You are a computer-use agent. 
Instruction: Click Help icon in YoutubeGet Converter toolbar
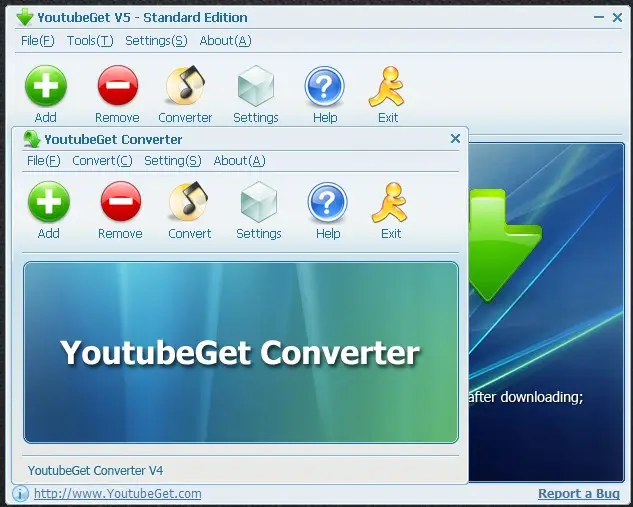pyautogui.click(x=327, y=202)
